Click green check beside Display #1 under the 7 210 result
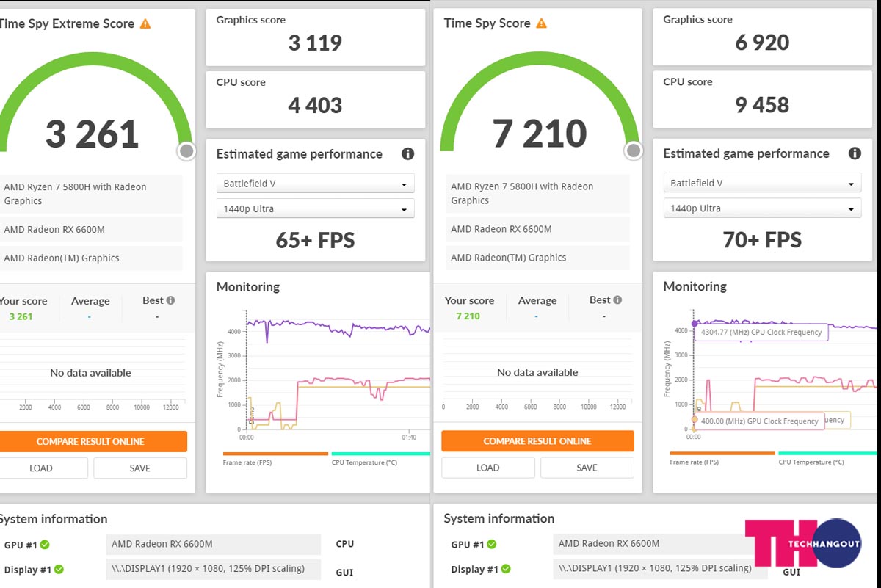This screenshot has width=881, height=588. click(506, 569)
